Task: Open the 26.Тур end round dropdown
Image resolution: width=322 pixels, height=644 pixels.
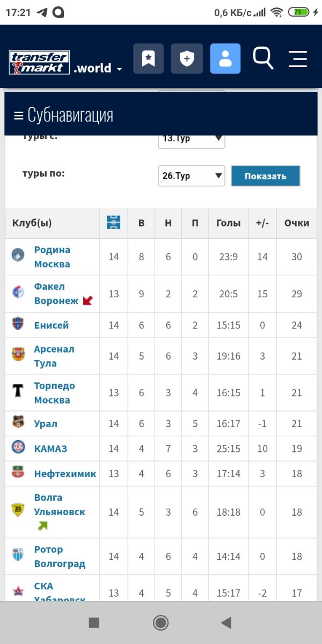Action: coord(192,175)
